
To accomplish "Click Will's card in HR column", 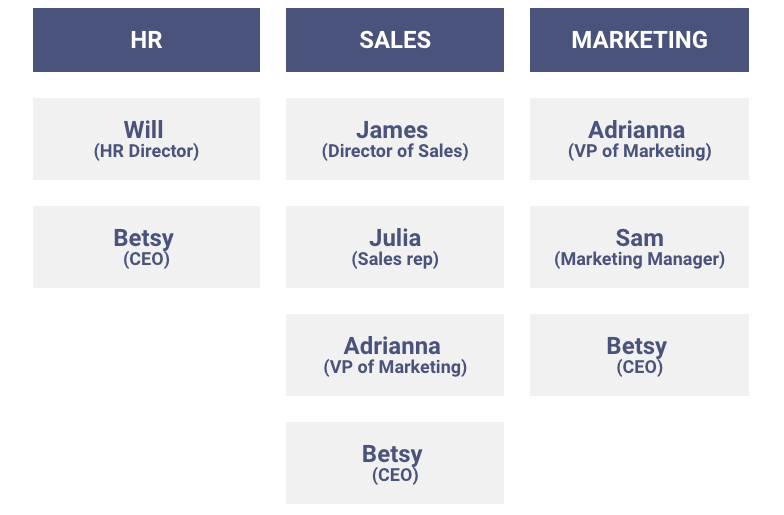I will (x=146, y=139).
